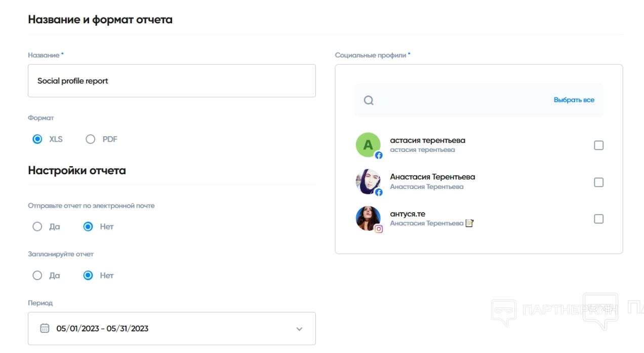Click the 'Выбрать все' link
This screenshot has width=644, height=353.
(x=574, y=100)
